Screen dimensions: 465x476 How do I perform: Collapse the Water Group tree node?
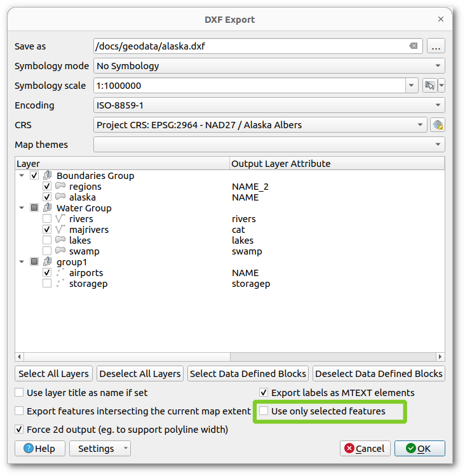pyautogui.click(x=22, y=208)
